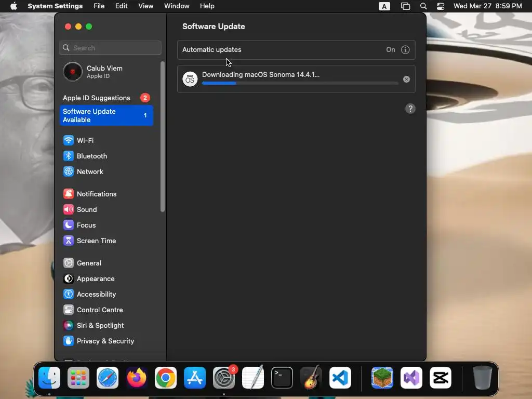Open Appearance settings
Viewport: 532px width, 399px height.
tap(106, 279)
